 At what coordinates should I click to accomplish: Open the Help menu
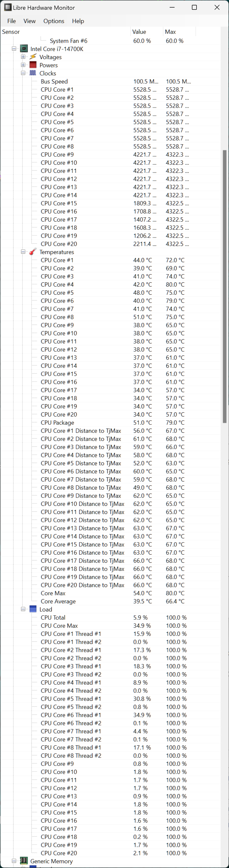[78, 21]
